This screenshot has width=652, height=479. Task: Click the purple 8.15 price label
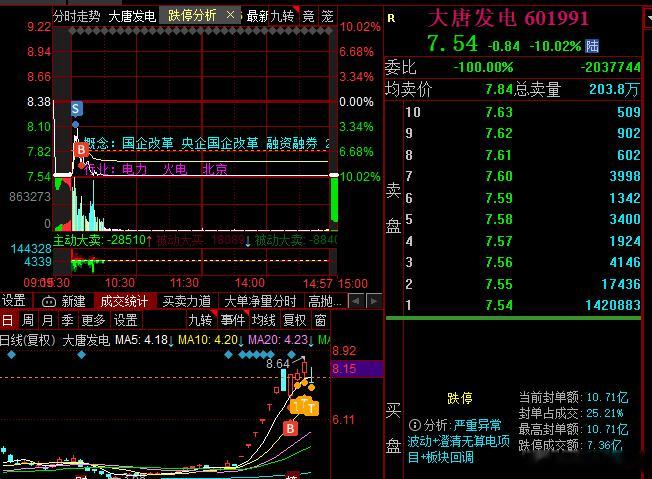click(357, 368)
